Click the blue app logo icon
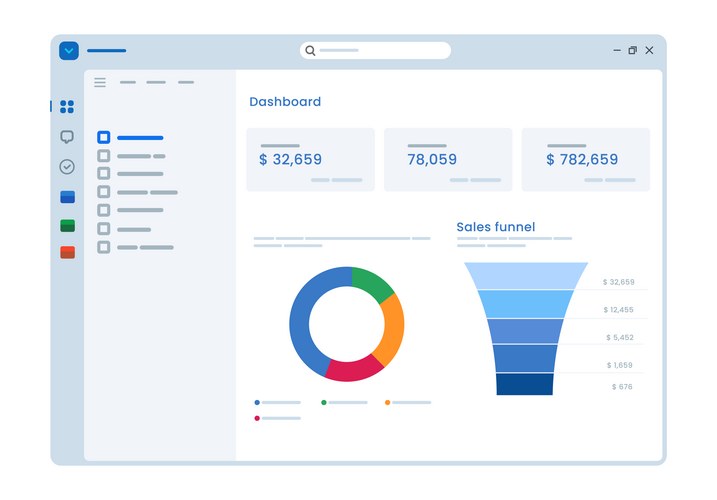This screenshot has width=717, height=500. (x=68, y=50)
